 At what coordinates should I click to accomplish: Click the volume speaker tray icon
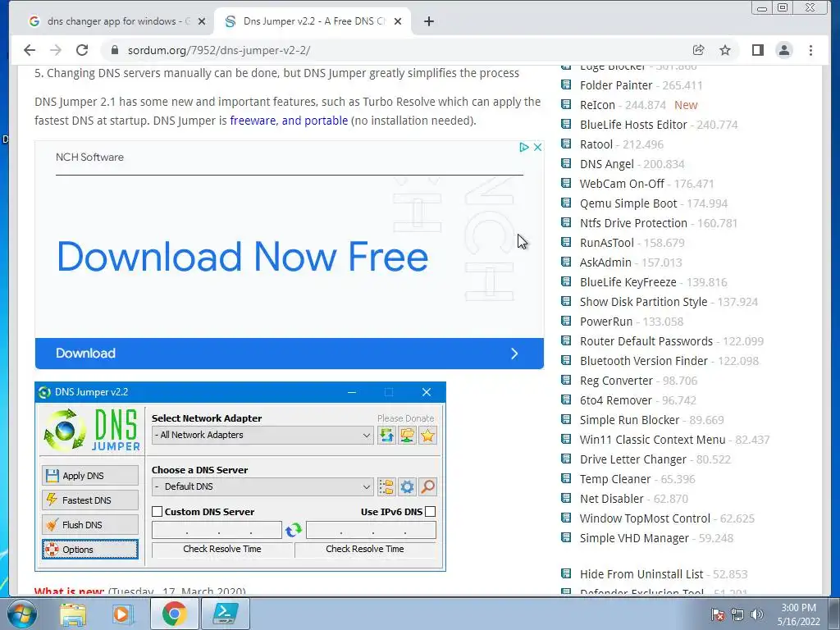click(x=756, y=614)
